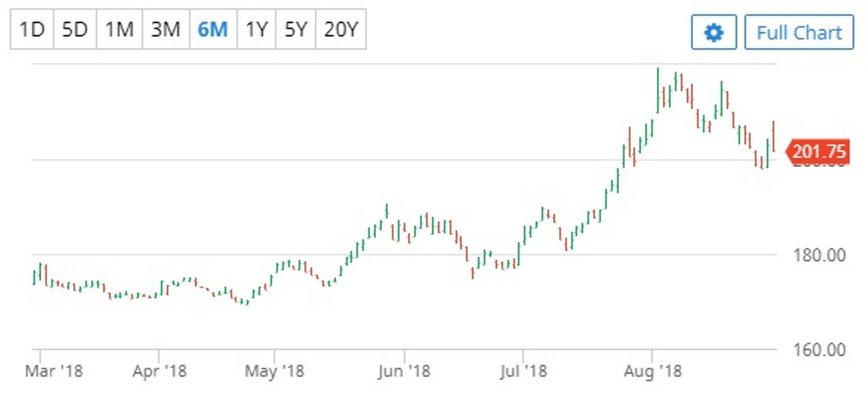Choose the 1M chart period

119,29
